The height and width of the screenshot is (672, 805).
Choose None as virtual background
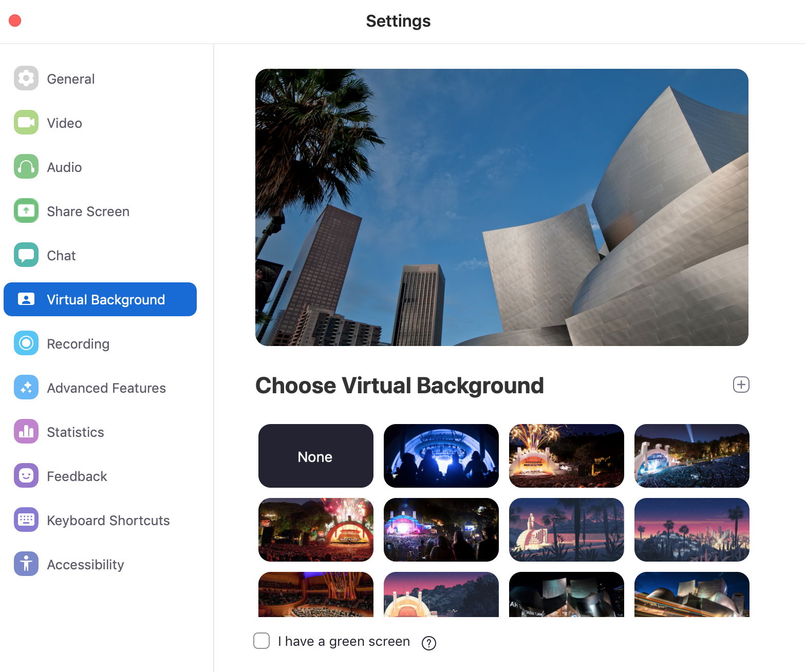pos(316,456)
